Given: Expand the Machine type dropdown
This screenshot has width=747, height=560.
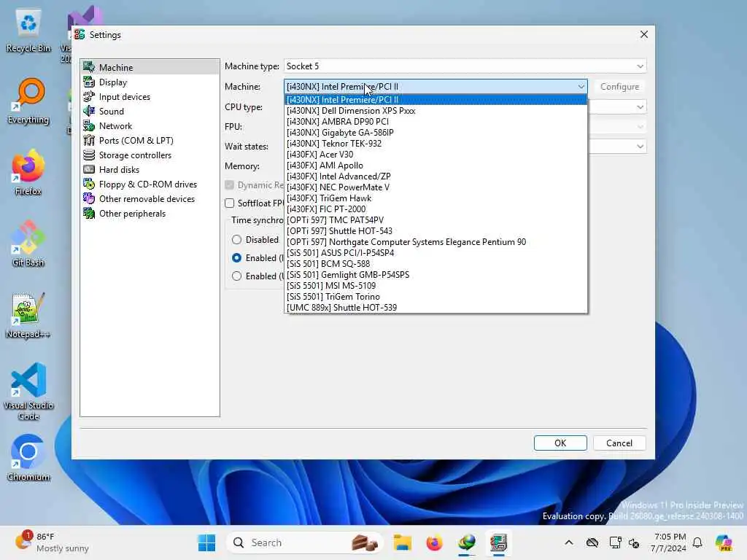Looking at the screenshot, I should click(x=465, y=66).
